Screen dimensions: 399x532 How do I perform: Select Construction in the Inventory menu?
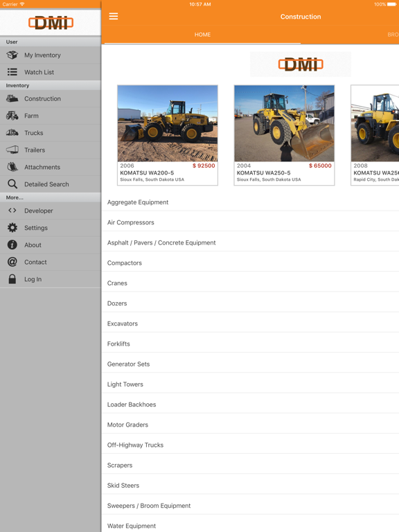click(50, 99)
